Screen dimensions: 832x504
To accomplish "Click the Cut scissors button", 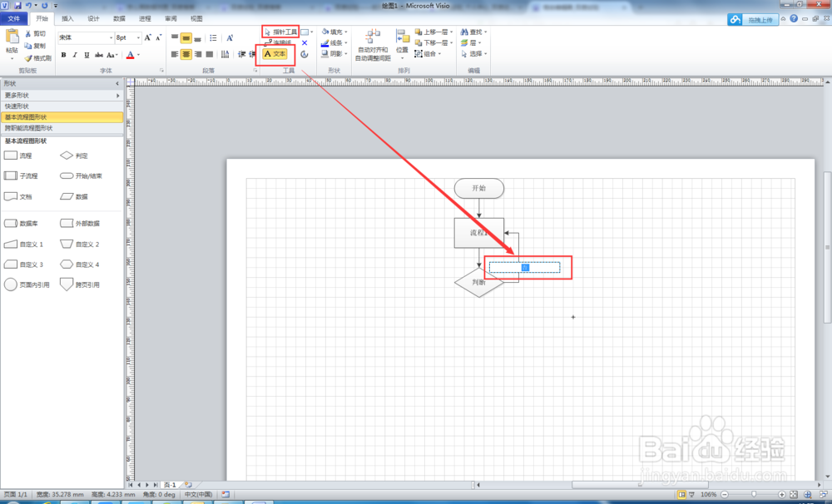I will coord(36,33).
